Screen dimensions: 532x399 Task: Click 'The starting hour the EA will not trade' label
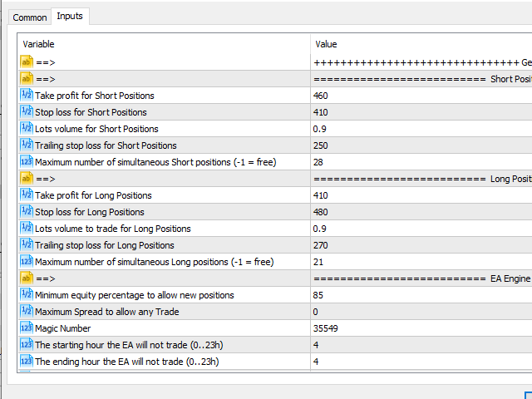tap(129, 345)
